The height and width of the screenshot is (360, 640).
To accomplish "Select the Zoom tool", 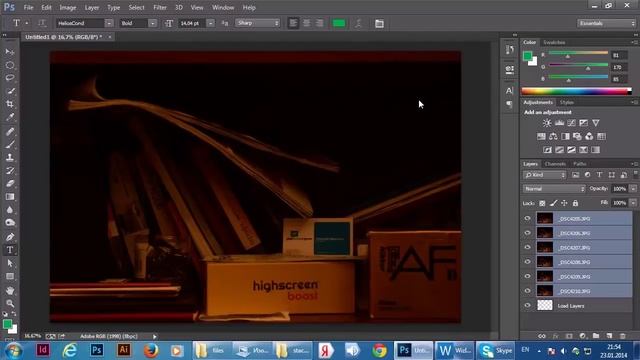I will (10, 303).
